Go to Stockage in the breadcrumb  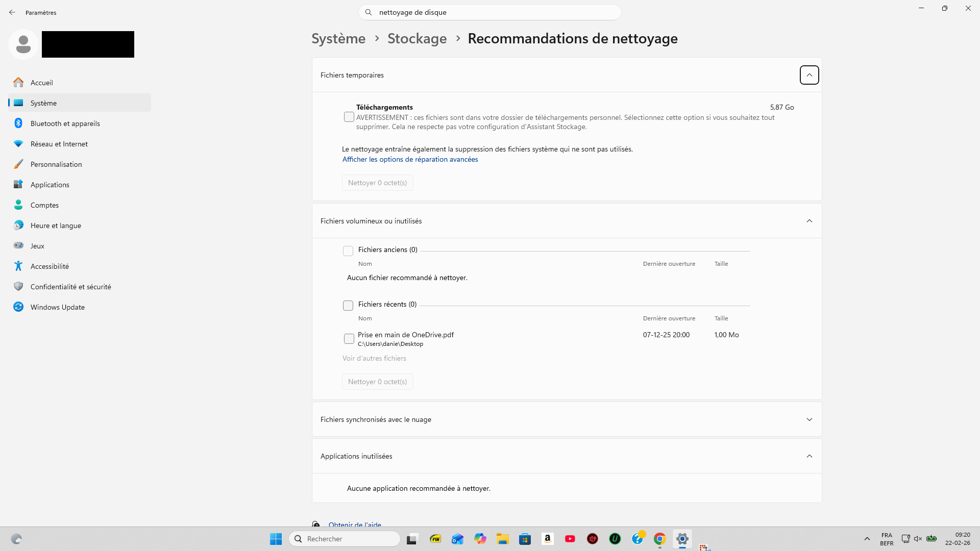416,39
